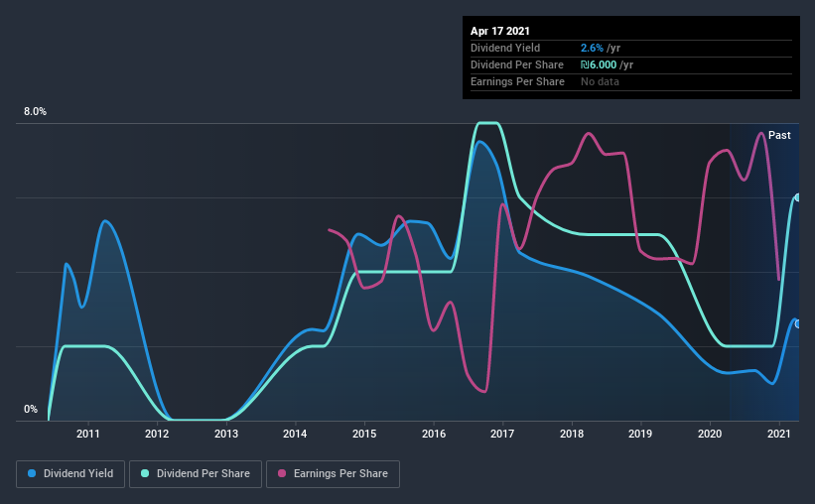
Task: Click the 2011 x-axis label
Action: [87, 434]
